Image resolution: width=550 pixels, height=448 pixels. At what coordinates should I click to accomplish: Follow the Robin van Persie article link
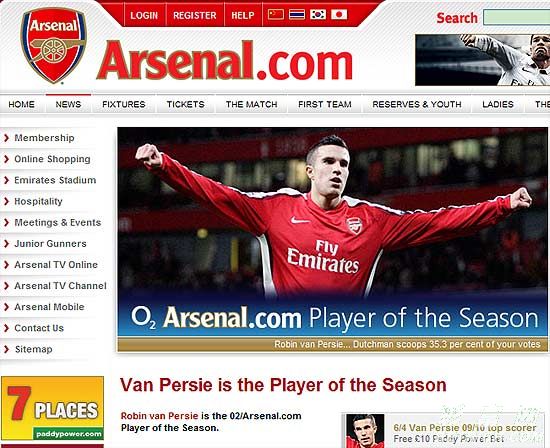pyautogui.click(x=160, y=416)
